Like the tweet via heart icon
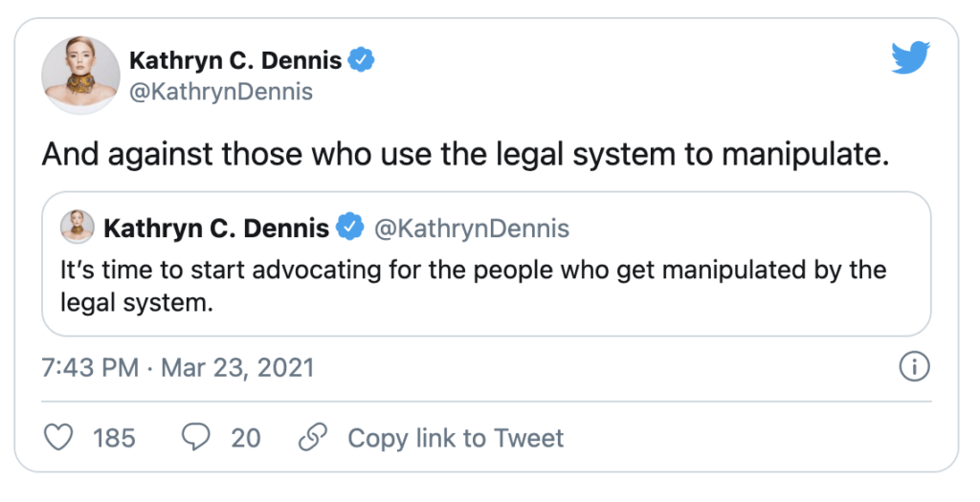Viewport: 980px width, 502px height. tap(58, 438)
